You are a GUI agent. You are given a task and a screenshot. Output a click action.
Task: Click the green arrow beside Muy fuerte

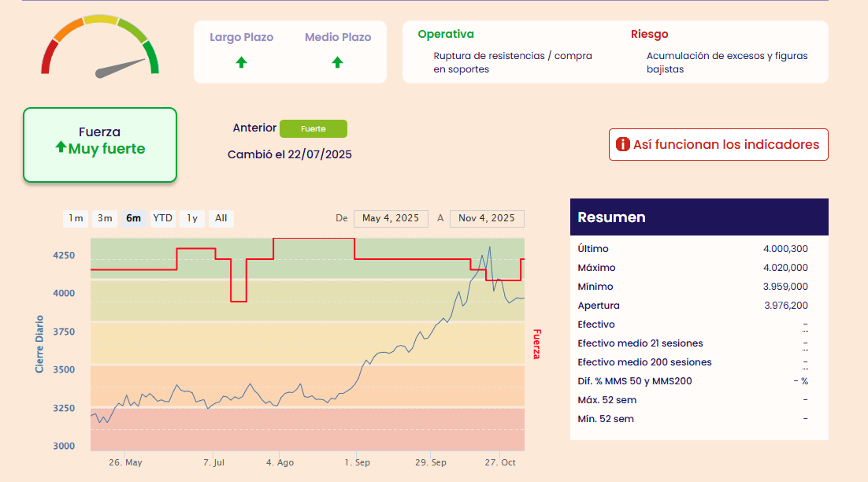61,147
